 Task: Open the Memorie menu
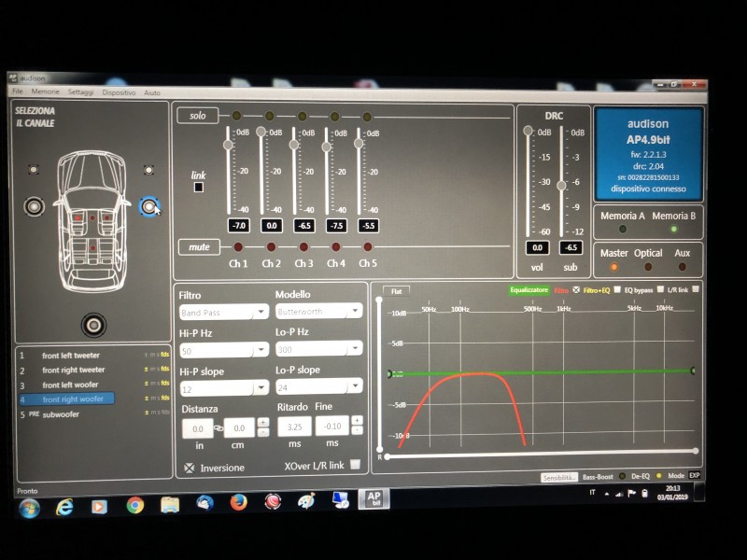tap(45, 91)
